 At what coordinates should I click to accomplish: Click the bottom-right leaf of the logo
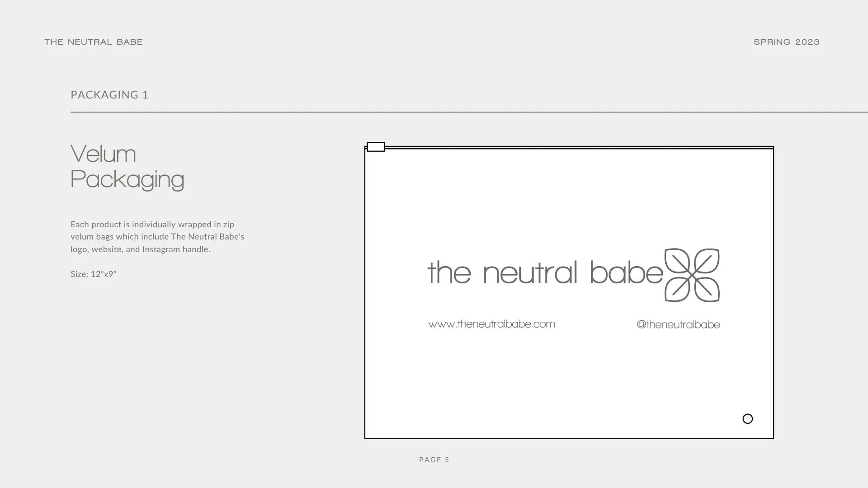coord(707,289)
